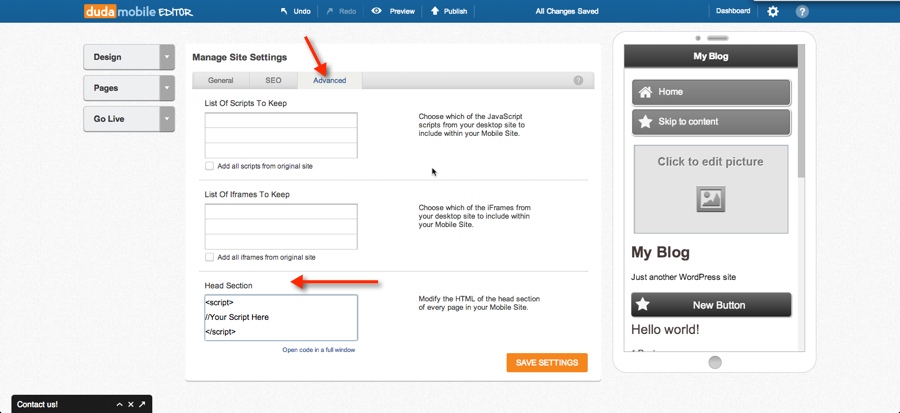Click the Save Settings button
900x413 pixels.
547,363
